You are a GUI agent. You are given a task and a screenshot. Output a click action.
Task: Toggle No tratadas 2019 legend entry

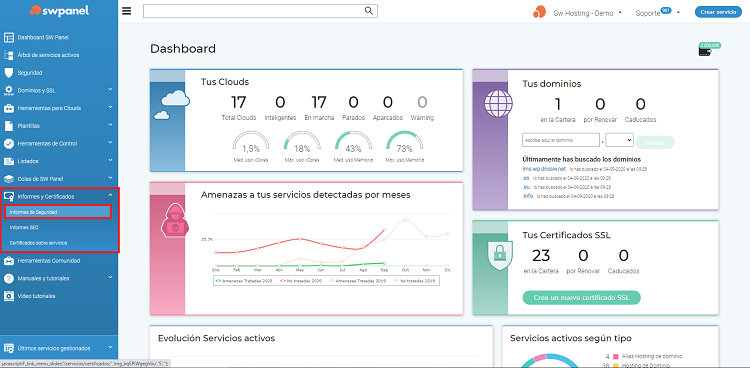[415, 281]
